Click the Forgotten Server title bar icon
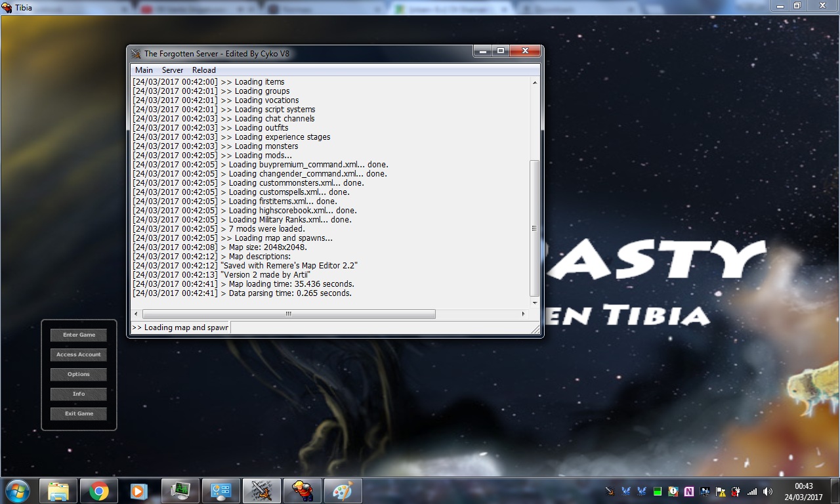 pyautogui.click(x=136, y=54)
